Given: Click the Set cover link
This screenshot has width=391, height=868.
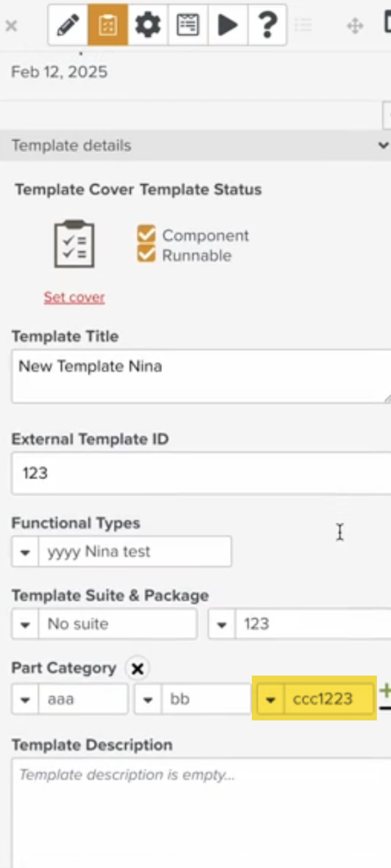Looking at the screenshot, I should coord(74,297).
